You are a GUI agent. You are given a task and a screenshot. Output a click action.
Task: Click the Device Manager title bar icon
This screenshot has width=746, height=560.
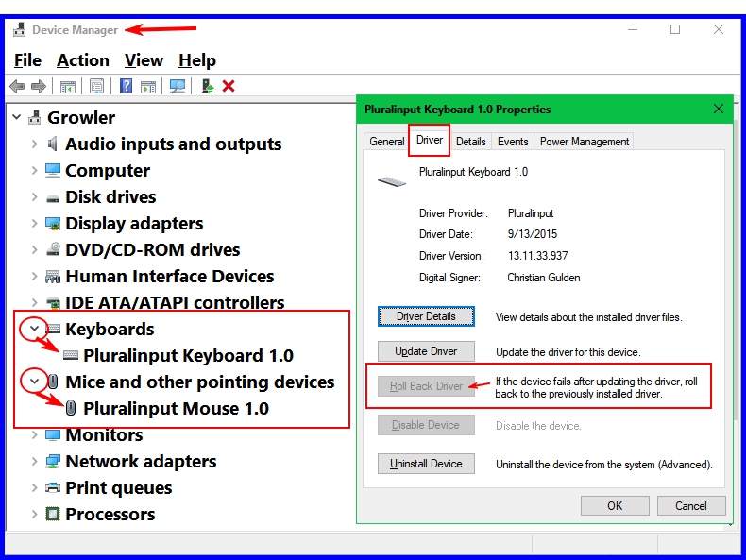click(x=20, y=29)
